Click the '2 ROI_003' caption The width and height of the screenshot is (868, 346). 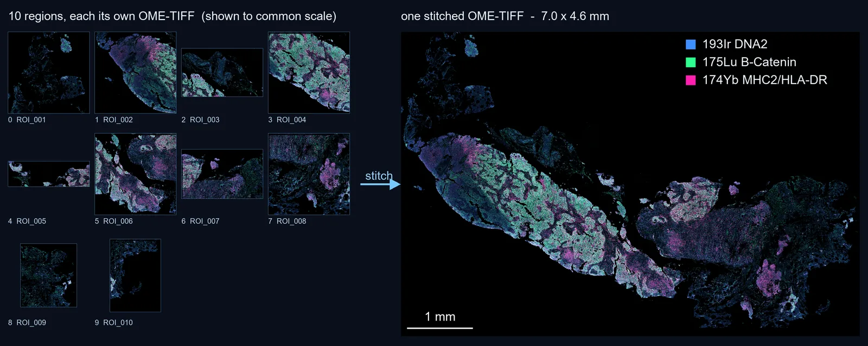coord(201,119)
